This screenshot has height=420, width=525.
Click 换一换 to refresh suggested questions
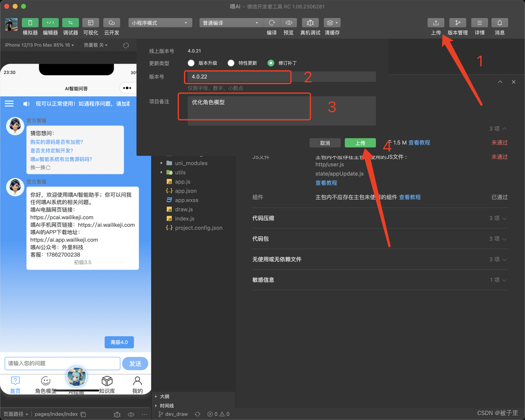pyautogui.click(x=40, y=167)
